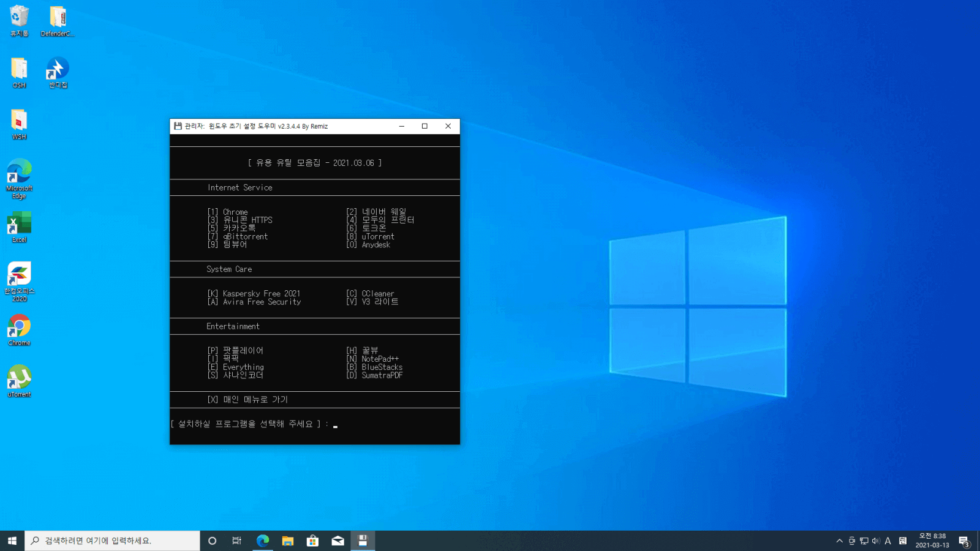The image size is (980, 551).
Task: Click the [K] Kaspersky Free 2021 entry
Action: point(254,293)
